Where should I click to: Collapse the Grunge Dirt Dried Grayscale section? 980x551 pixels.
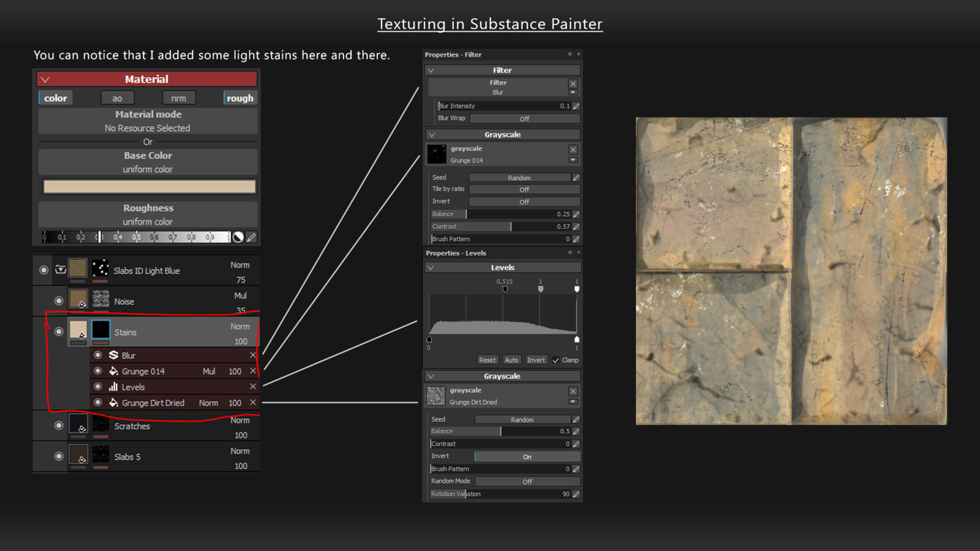431,377
